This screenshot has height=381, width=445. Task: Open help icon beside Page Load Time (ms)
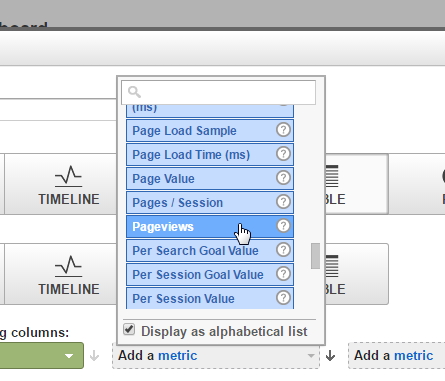(283, 154)
